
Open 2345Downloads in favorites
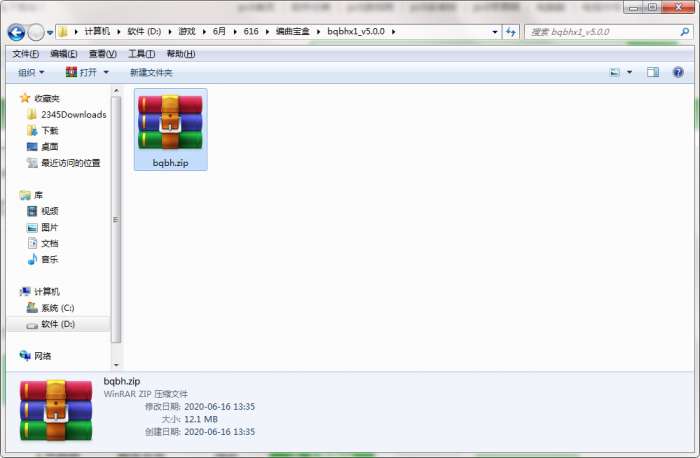[x=67, y=115]
